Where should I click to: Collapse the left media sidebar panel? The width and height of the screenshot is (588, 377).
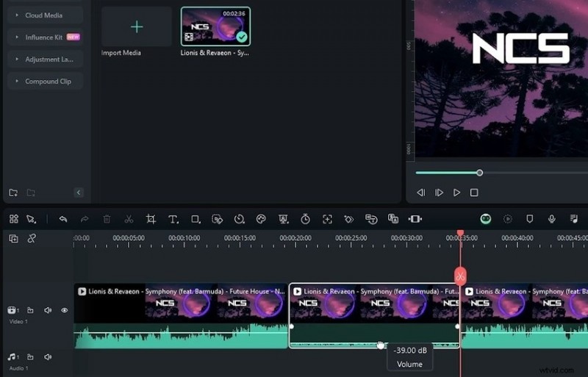click(x=79, y=193)
